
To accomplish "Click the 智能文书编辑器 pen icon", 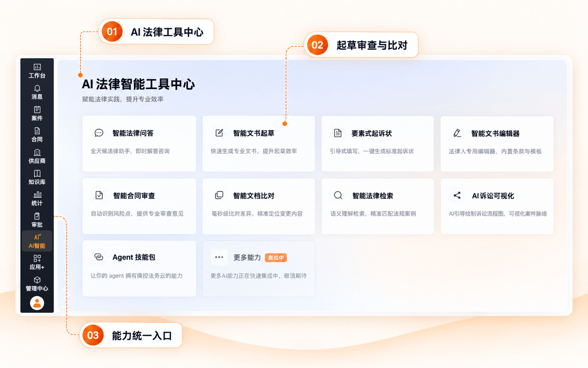I will coord(457,133).
